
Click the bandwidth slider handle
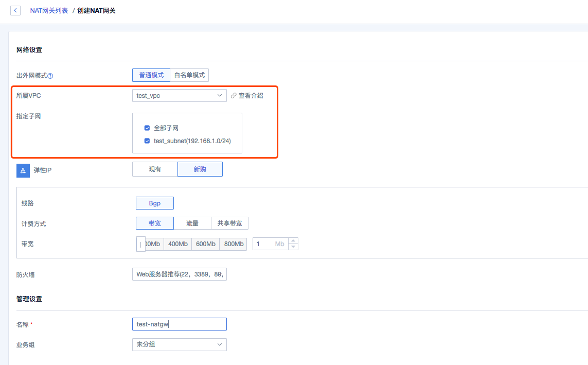point(140,244)
